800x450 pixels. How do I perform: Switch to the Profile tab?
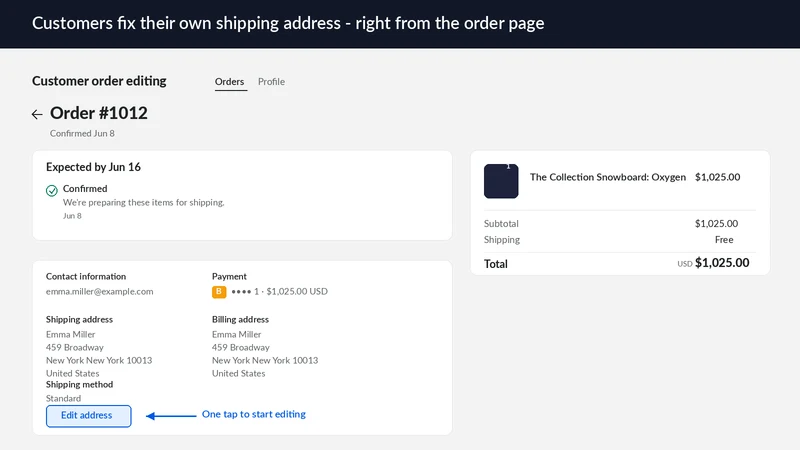[x=271, y=82]
